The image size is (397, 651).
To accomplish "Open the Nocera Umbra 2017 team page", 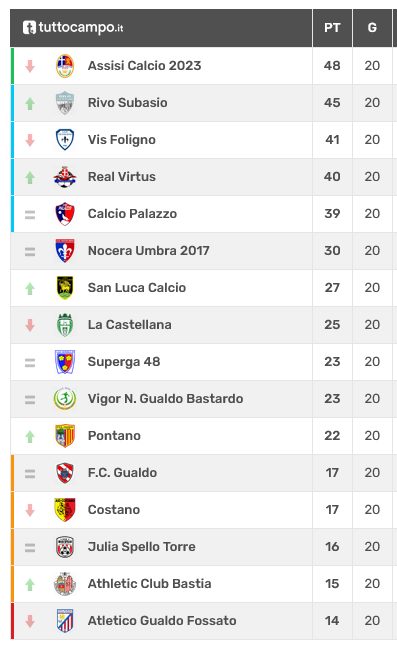I will [148, 251].
